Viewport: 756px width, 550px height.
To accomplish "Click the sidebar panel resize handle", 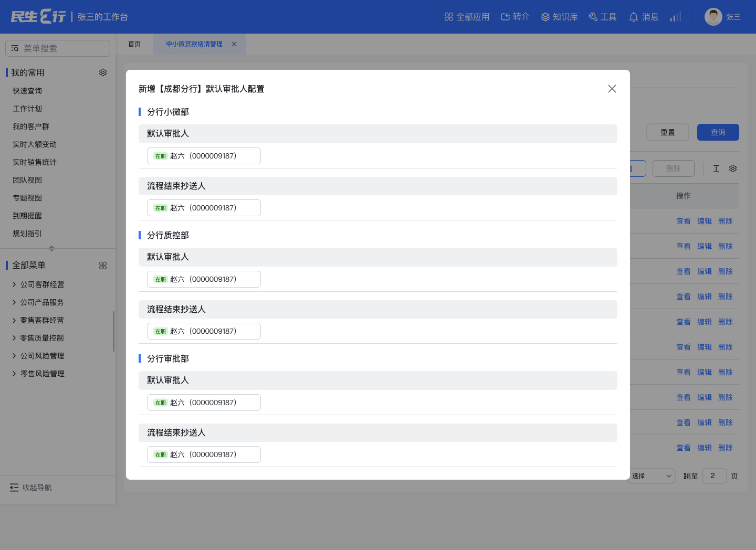I will [51, 248].
